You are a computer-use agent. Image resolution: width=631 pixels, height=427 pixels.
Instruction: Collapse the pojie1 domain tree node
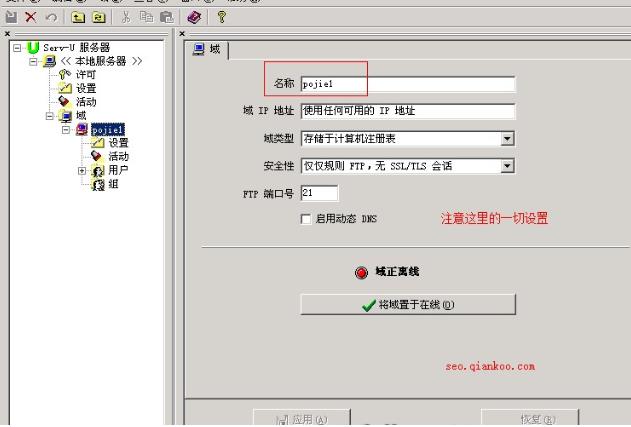66,130
